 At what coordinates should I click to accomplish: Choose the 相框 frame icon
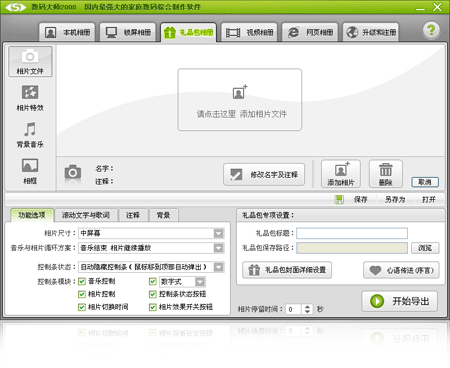pos(30,171)
